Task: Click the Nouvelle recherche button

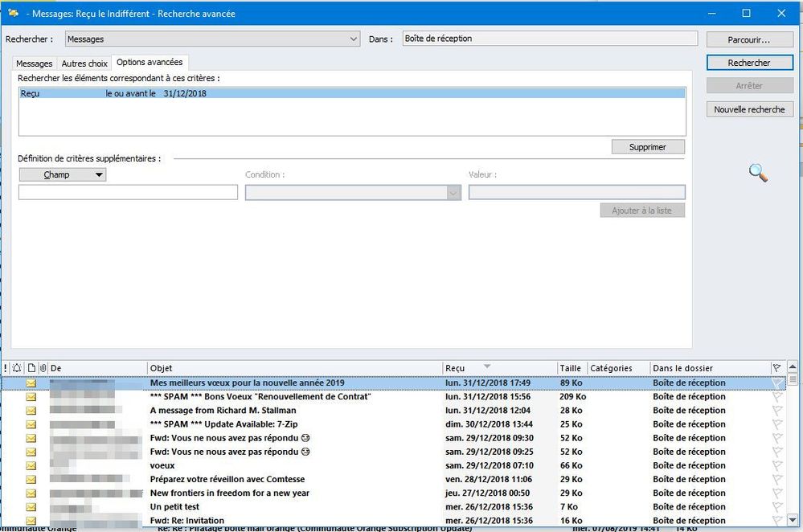Action: pos(749,109)
